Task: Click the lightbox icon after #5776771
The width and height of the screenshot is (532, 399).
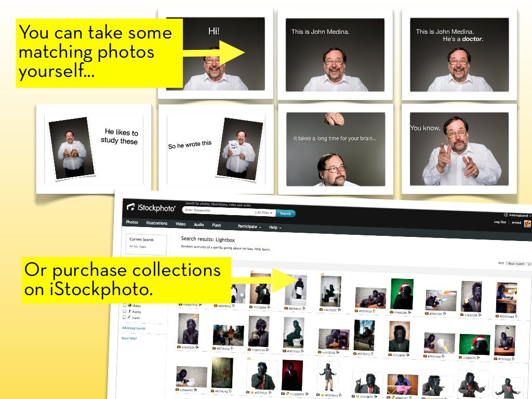Action: (373, 354)
